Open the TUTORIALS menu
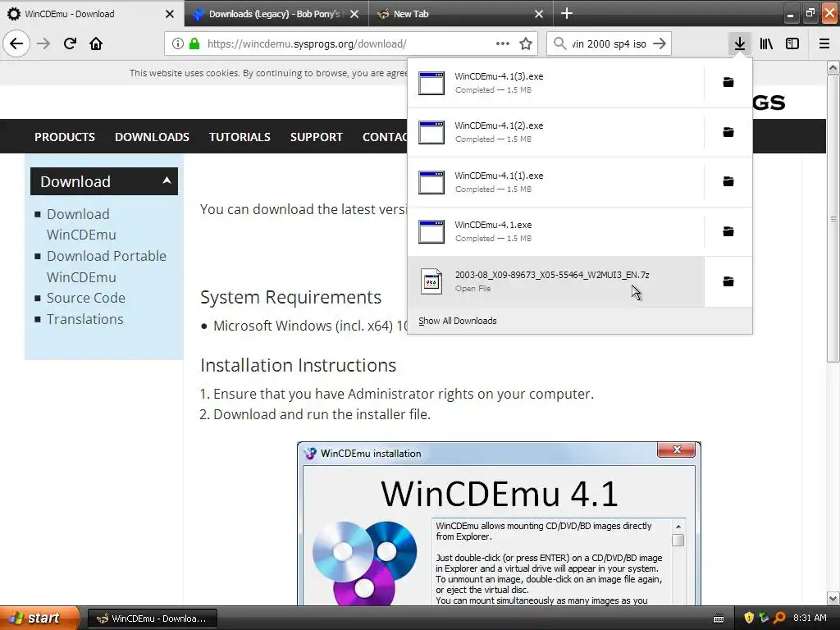840x630 pixels. click(x=240, y=137)
